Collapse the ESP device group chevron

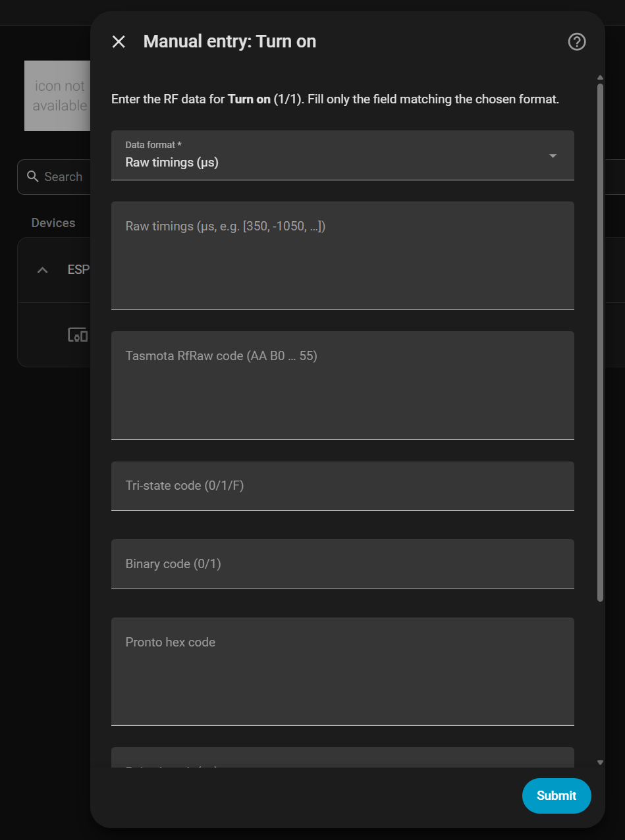(x=43, y=270)
